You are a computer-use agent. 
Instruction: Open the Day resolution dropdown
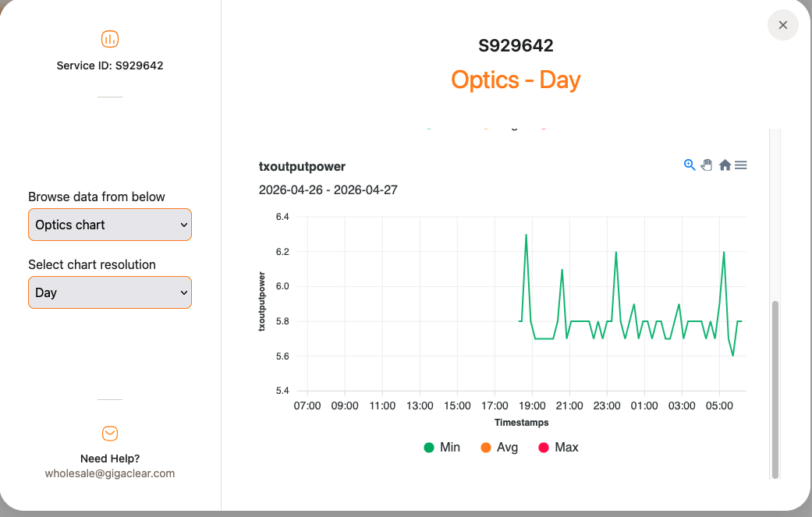click(110, 292)
